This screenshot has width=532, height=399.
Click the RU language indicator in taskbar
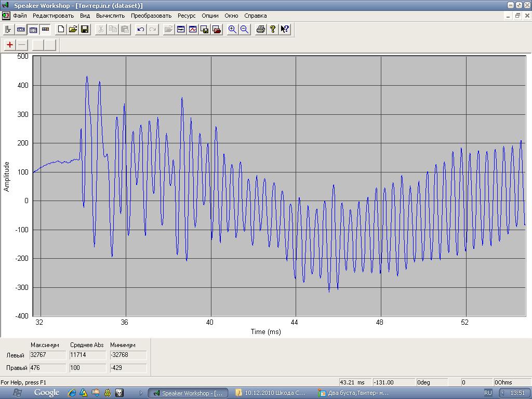tap(488, 393)
